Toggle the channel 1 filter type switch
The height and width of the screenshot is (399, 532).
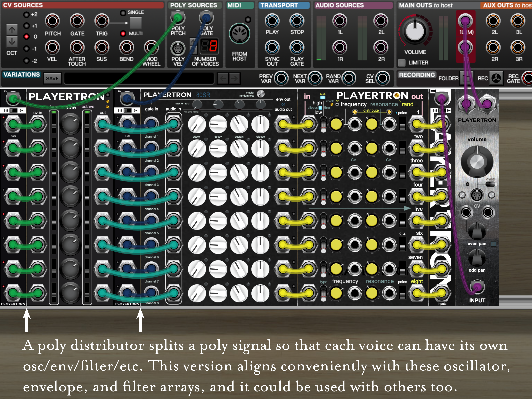(x=324, y=124)
